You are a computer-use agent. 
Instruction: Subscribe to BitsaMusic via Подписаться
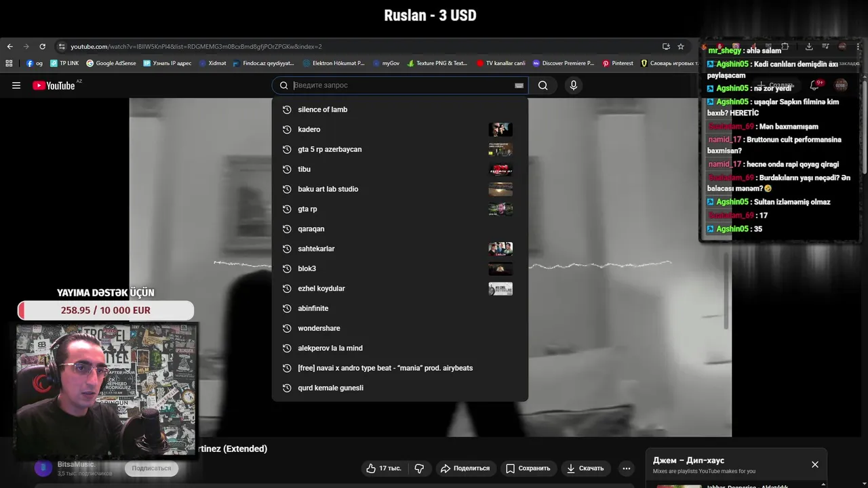(x=151, y=468)
